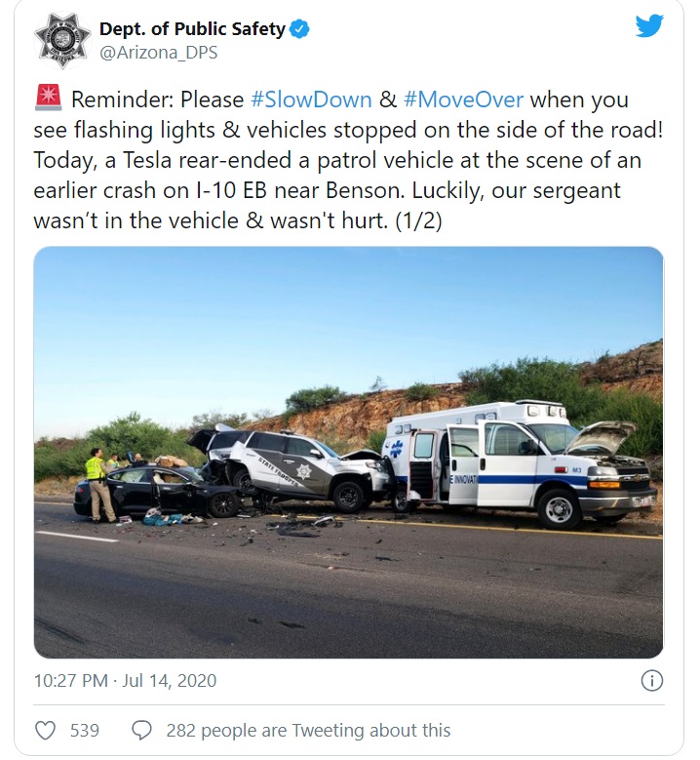Click the blue verified badge
This screenshot has height=760, width=700.
click(300, 29)
